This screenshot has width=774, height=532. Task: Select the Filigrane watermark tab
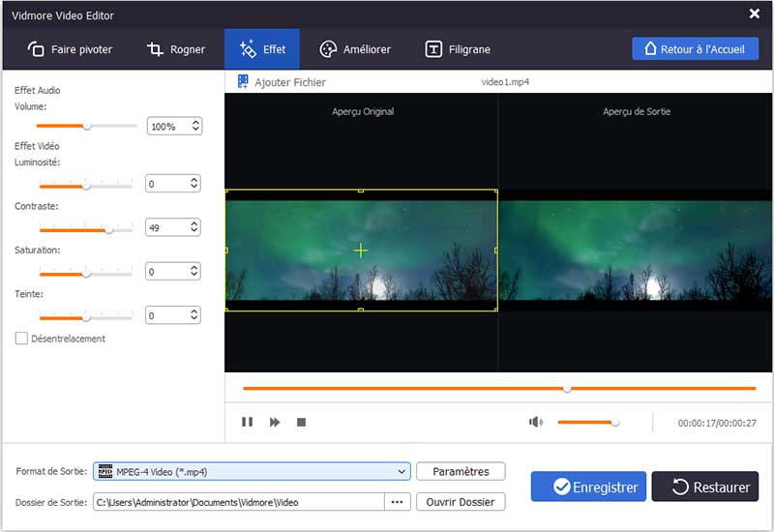(458, 49)
